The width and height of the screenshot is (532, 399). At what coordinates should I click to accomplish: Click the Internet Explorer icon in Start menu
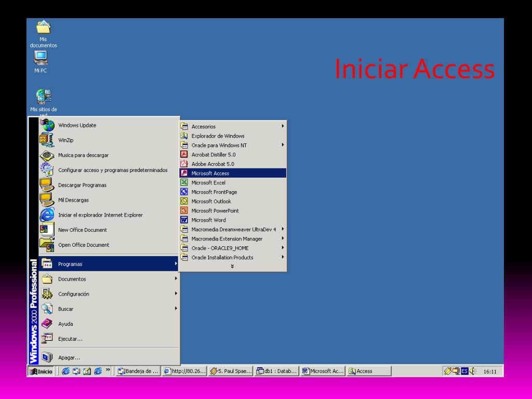click(47, 215)
